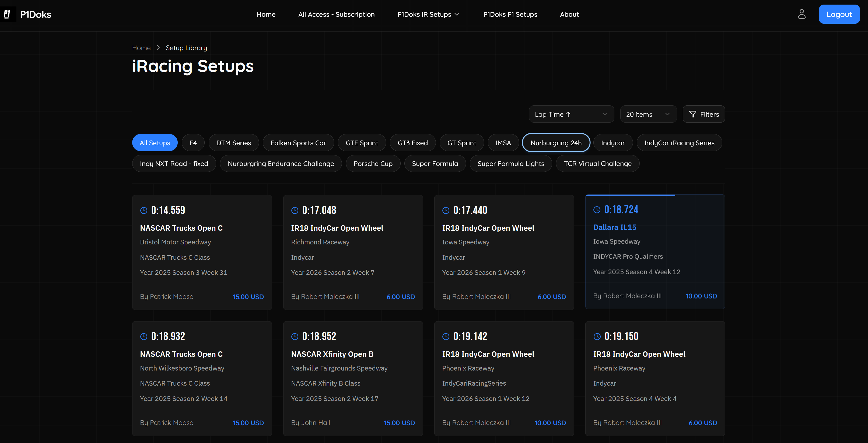The image size is (868, 443).
Task: Select the Super Formula chip
Action: pyautogui.click(x=435, y=164)
